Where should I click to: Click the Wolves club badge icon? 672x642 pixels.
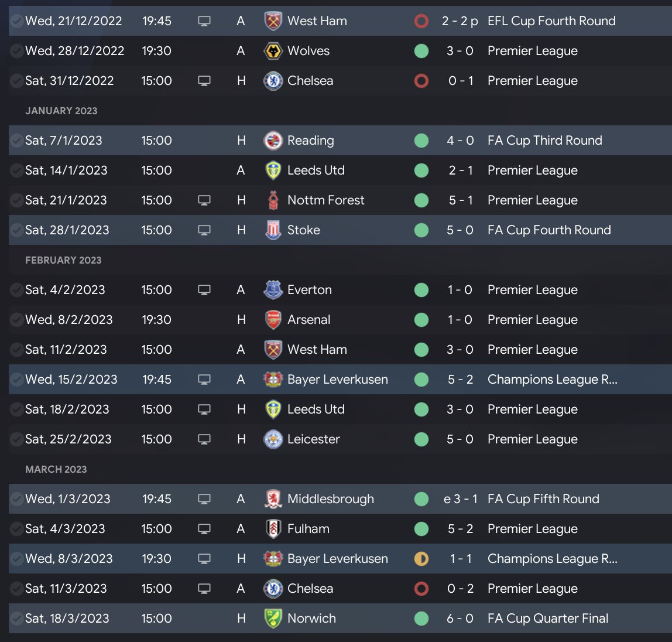(273, 51)
